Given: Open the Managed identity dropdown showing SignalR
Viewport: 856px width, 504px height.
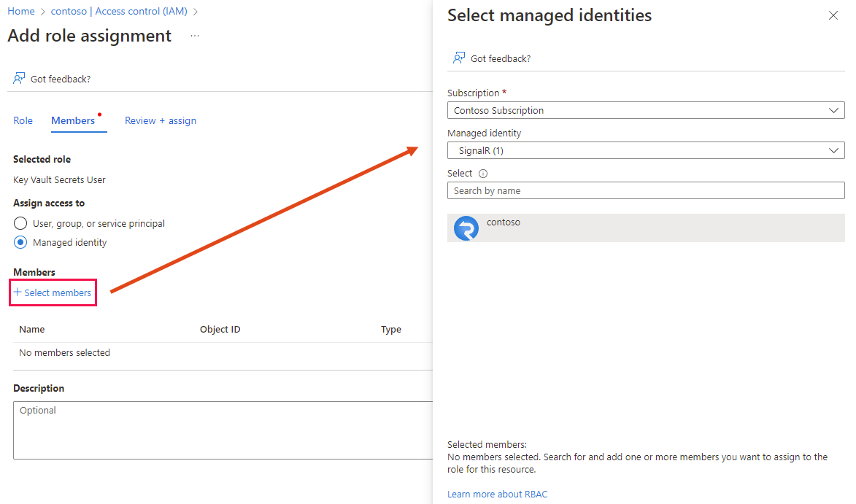Looking at the screenshot, I should coord(646,150).
